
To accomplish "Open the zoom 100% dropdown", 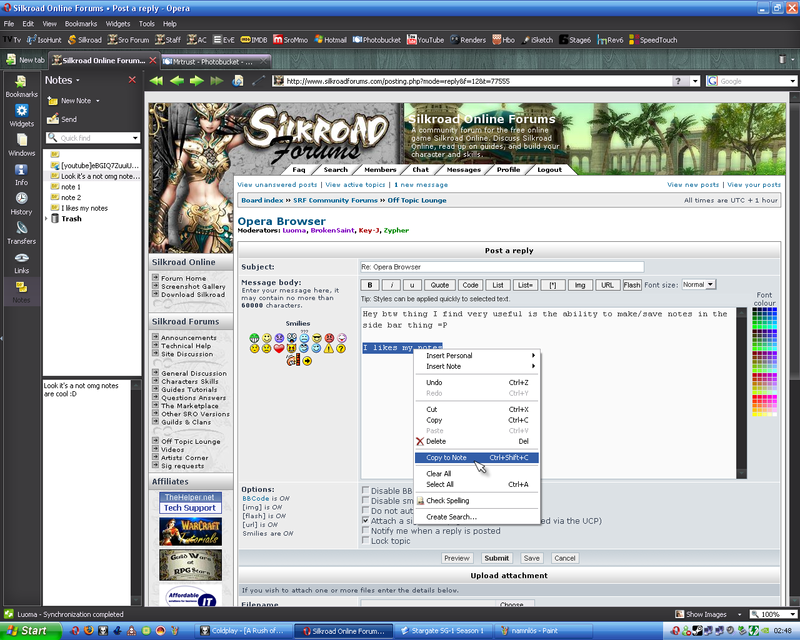I will (792, 614).
